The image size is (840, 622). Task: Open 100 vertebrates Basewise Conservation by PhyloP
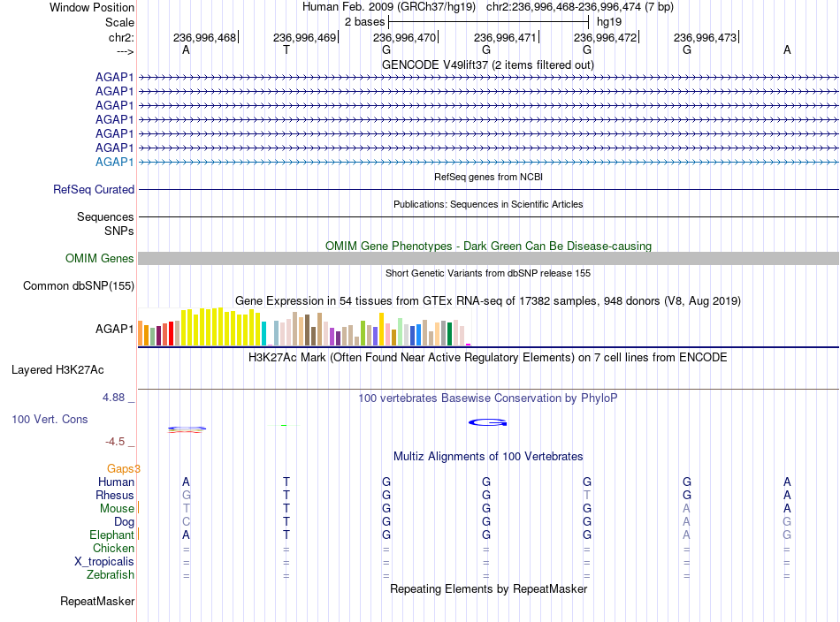(488, 398)
